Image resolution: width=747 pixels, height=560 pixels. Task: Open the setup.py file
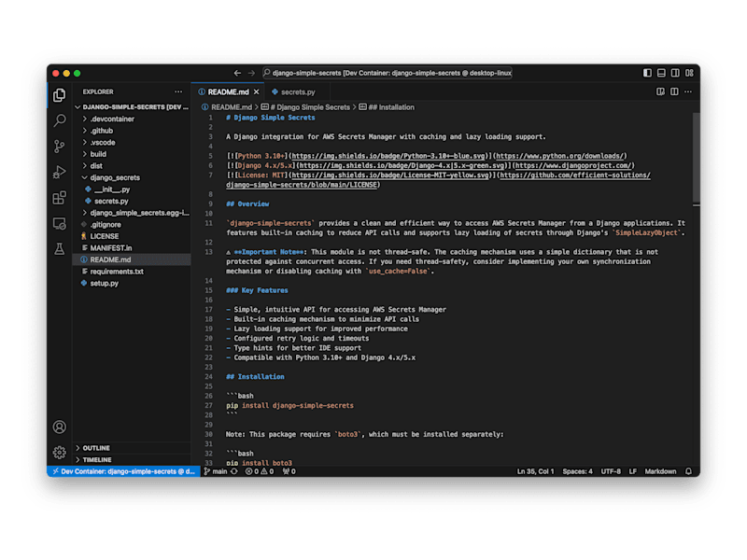[132, 283]
